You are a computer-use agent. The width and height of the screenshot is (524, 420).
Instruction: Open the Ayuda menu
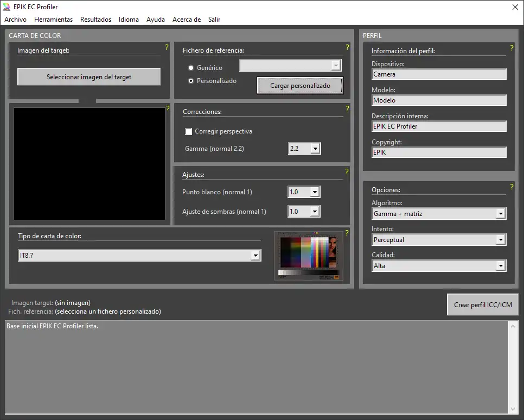point(156,20)
